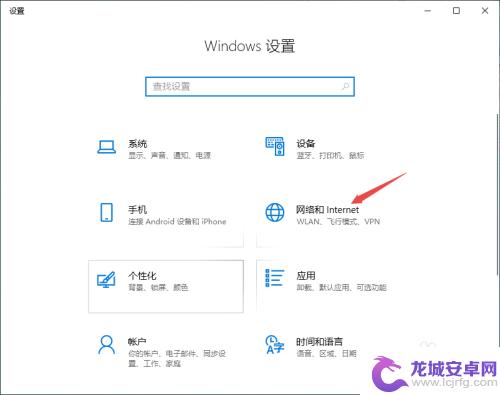This screenshot has height=395, width=500.
Task: Open 网络和 Internet settings title
Action: click(x=327, y=210)
